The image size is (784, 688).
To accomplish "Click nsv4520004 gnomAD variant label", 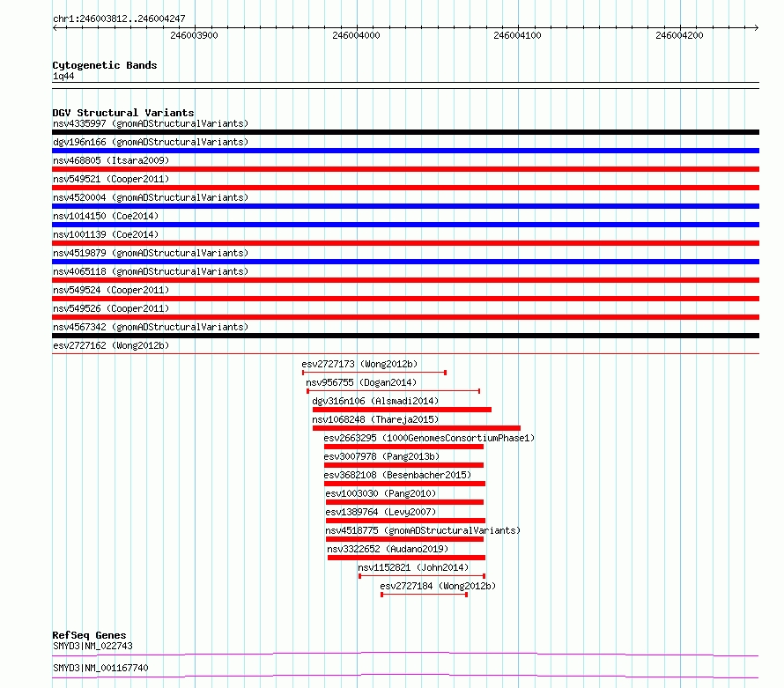I will click(151, 197).
